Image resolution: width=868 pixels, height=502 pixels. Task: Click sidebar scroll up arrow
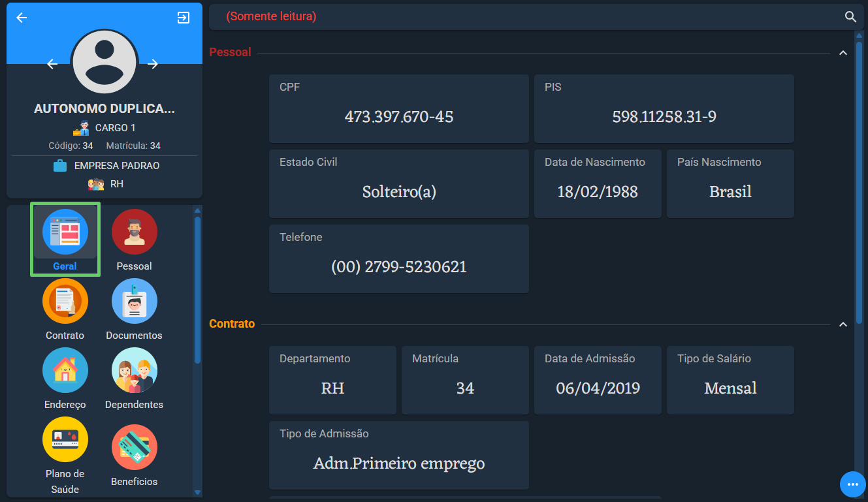[197, 210]
